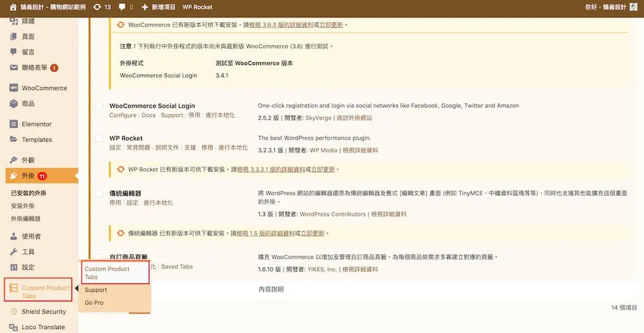Click the 留言 comments icon in sidebar

14,52
